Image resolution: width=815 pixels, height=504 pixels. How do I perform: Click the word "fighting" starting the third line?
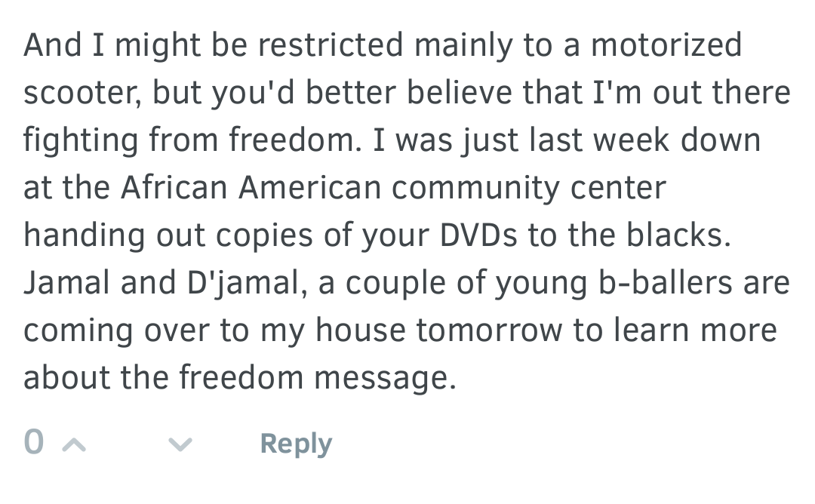[81, 140]
